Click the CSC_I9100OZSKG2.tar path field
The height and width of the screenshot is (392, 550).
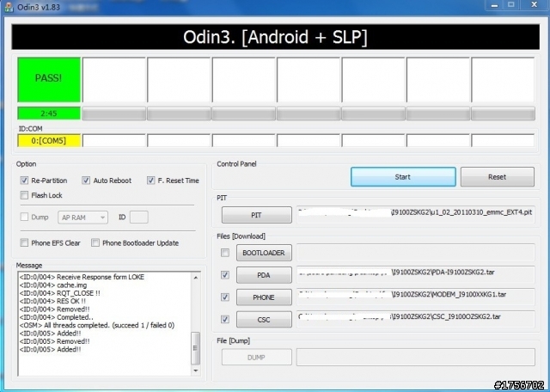point(416,319)
